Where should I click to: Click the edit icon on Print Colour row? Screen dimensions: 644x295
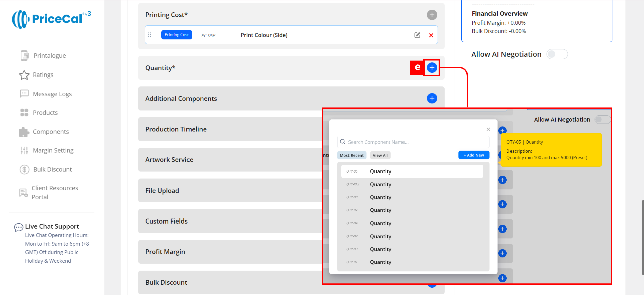pos(417,35)
